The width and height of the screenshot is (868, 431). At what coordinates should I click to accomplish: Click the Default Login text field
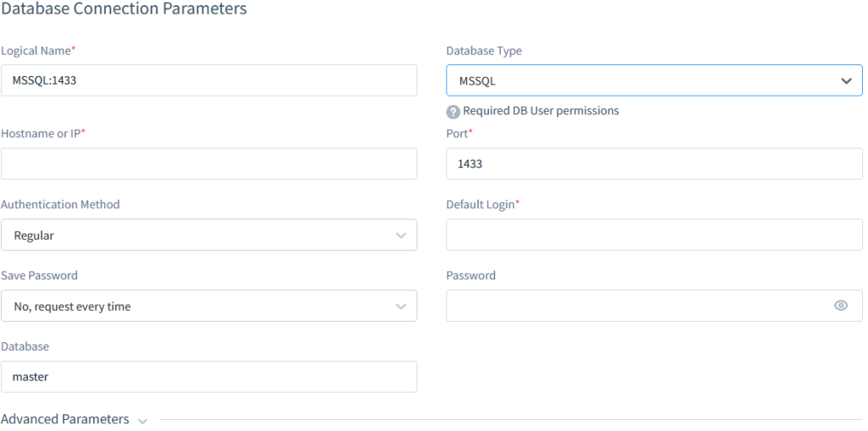click(x=654, y=235)
